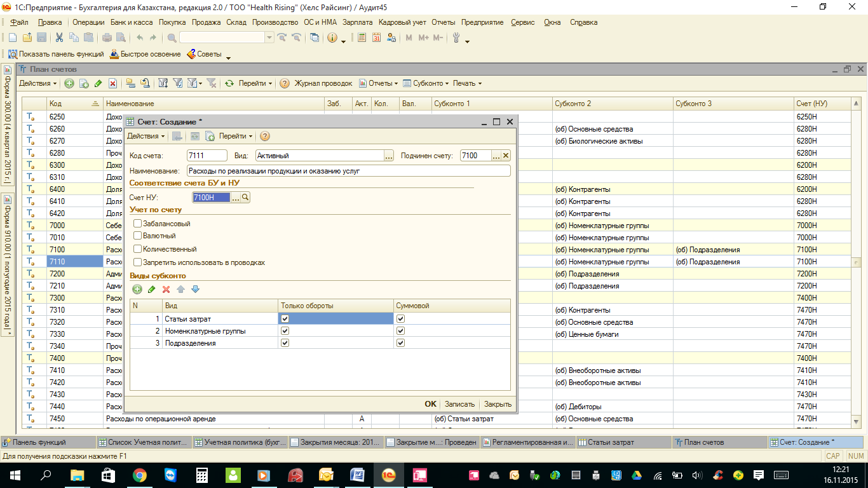
Task: Click the wrench settings icon in main toolbar
Action: pyautogui.click(x=456, y=37)
